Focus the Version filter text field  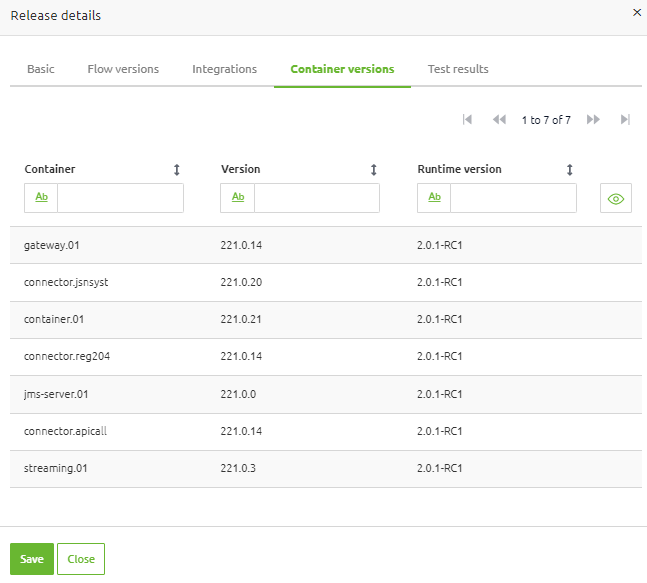click(x=316, y=198)
